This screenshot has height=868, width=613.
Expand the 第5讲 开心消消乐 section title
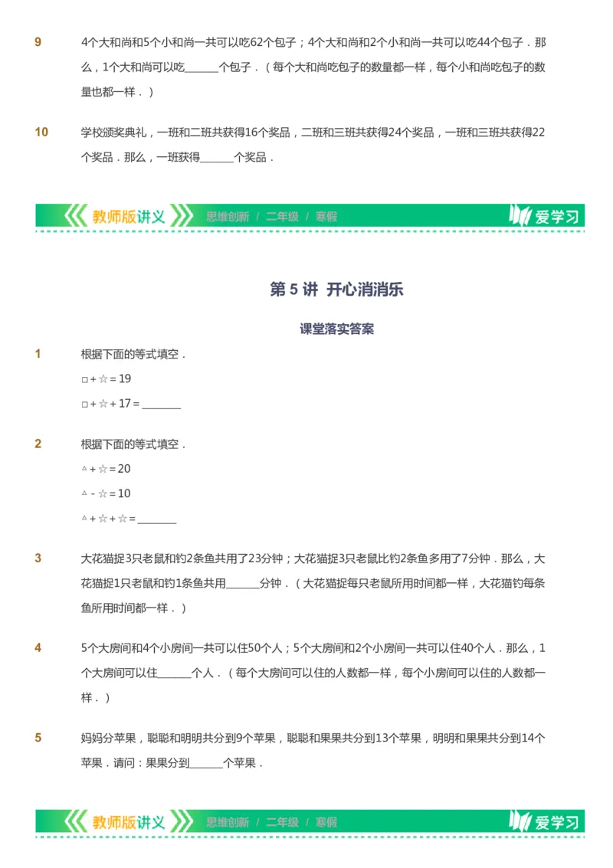coord(337,290)
